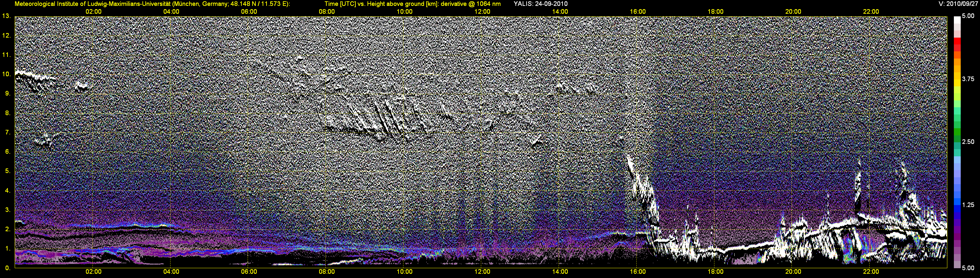The image size is (980, 278).
Task: Click the 1. km height axis label
Action: (8, 249)
